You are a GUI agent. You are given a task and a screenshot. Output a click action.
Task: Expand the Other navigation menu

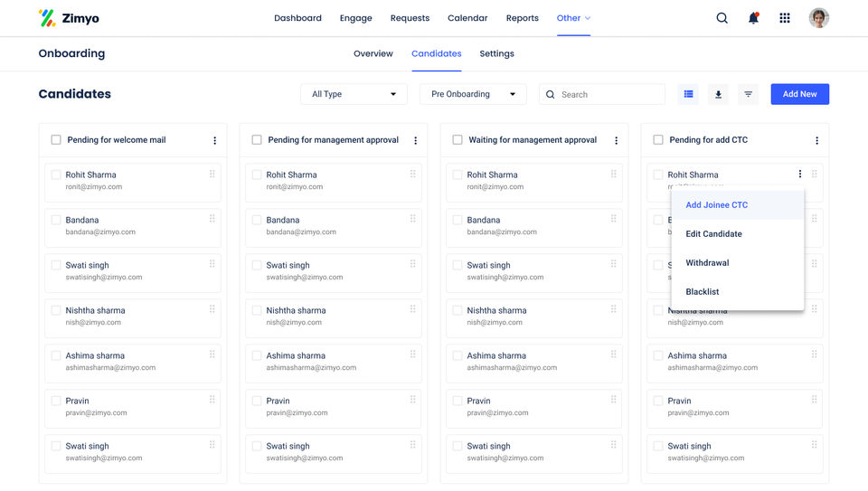point(573,18)
